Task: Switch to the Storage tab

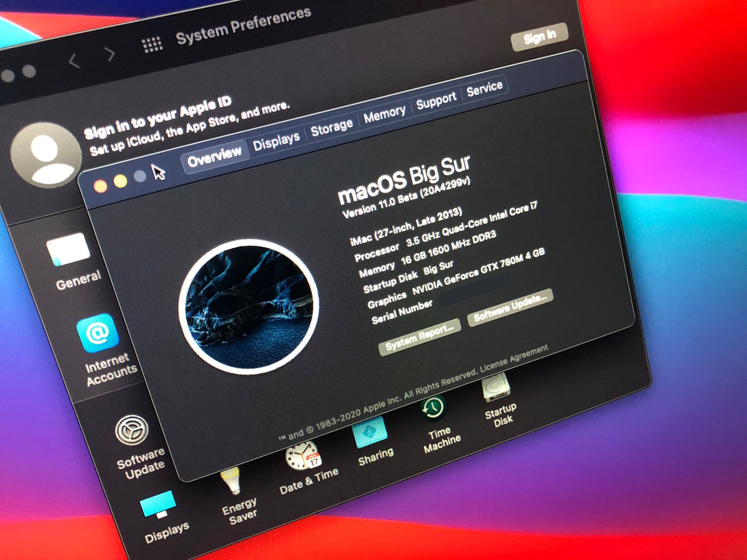Action: [332, 127]
